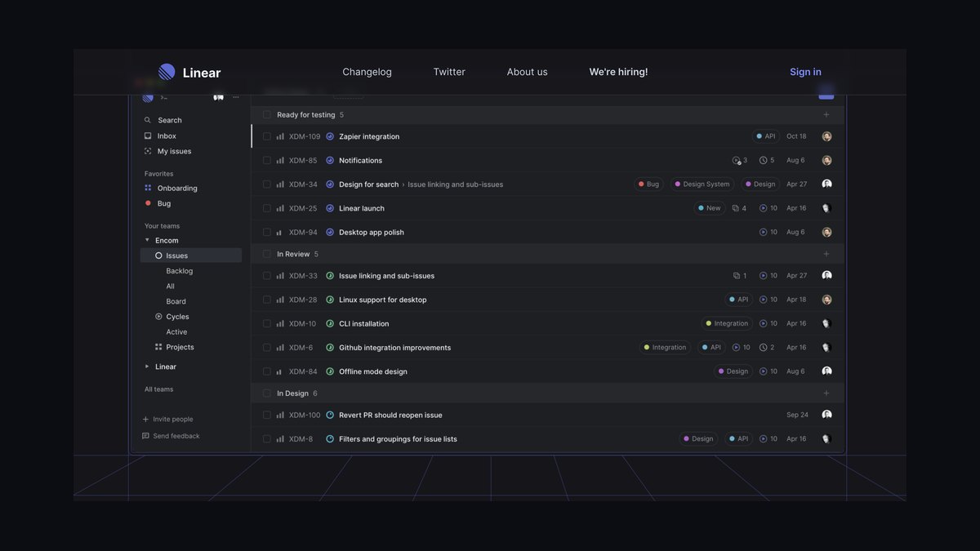The width and height of the screenshot is (980, 551).
Task: Click status icon of Filters and groupings issue
Action: click(x=330, y=439)
